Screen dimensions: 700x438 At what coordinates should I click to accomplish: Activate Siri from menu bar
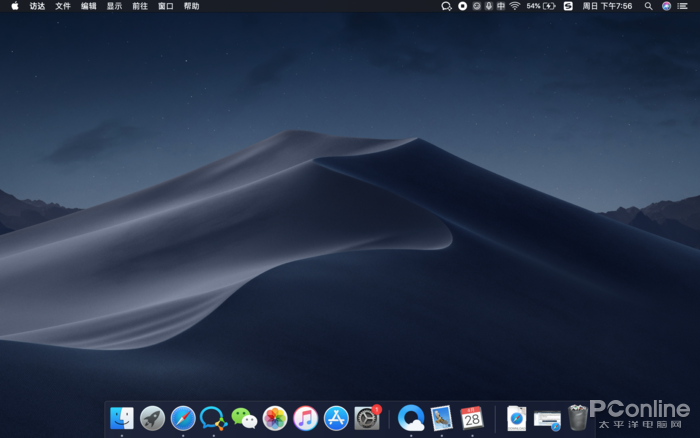(x=667, y=6)
